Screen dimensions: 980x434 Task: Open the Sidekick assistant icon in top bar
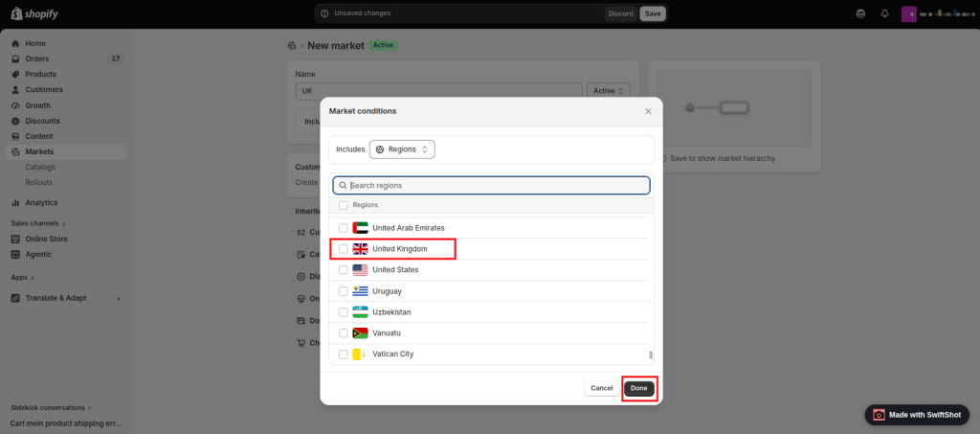coord(860,13)
